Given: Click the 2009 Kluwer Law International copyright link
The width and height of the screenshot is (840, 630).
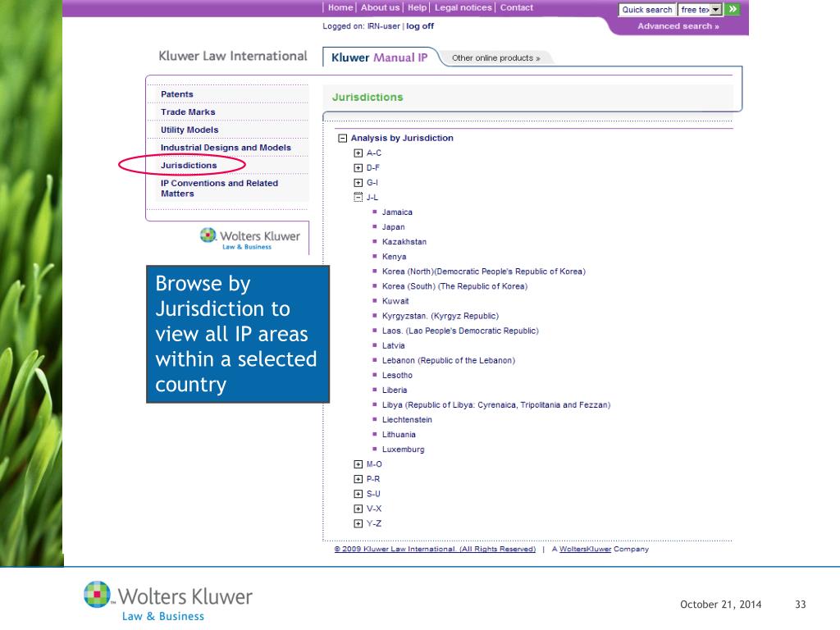Looking at the screenshot, I should tap(435, 549).
